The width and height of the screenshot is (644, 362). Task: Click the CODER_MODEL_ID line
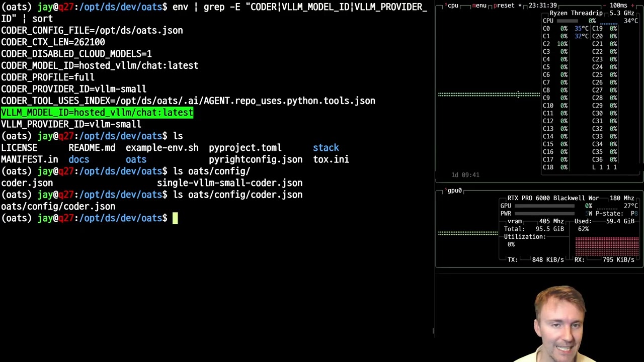point(100,66)
